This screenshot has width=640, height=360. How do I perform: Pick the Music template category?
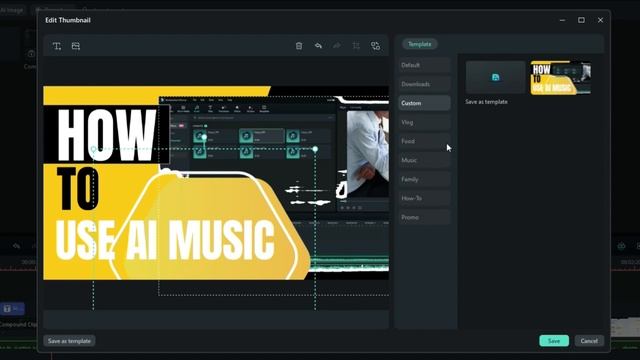tap(424, 160)
